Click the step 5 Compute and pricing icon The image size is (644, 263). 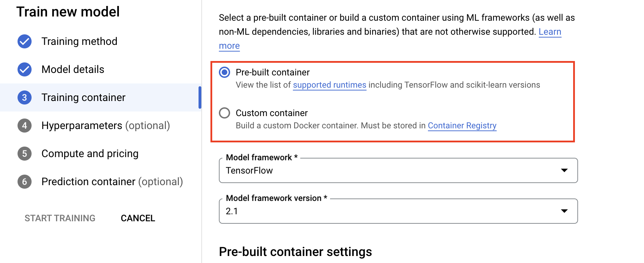[24, 153]
